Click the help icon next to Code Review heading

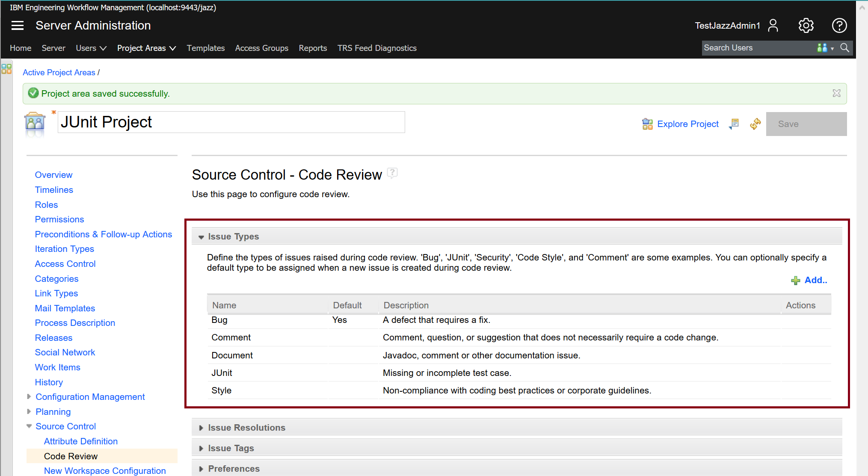[x=392, y=173]
